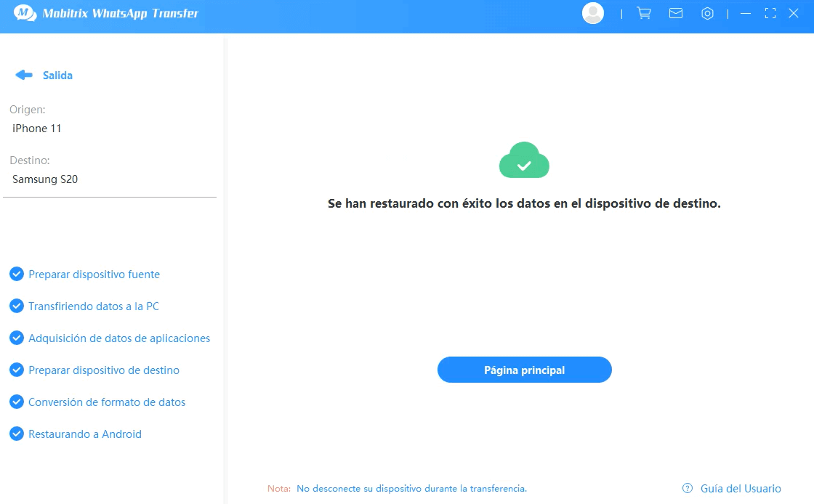
Task: Click the checkmark beside Transfiriendo datos a la PC
Action: point(17,306)
